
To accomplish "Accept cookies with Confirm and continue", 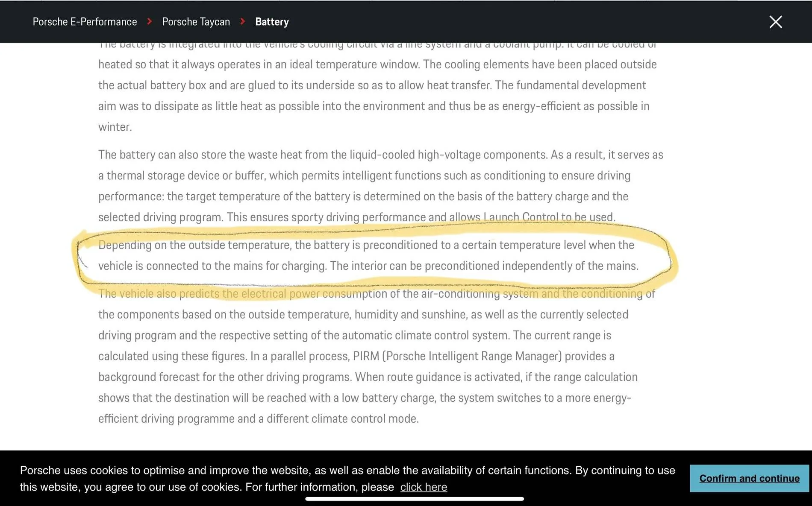I will 749,478.
